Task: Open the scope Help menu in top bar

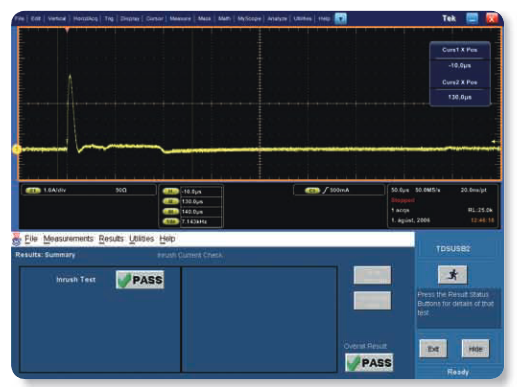Action: (x=324, y=19)
